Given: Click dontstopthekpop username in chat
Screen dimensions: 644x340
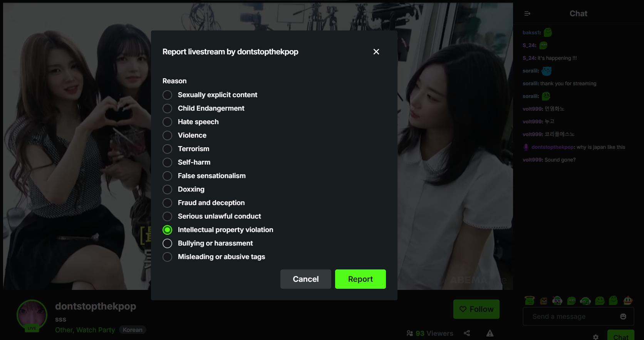Looking at the screenshot, I should 553,147.
